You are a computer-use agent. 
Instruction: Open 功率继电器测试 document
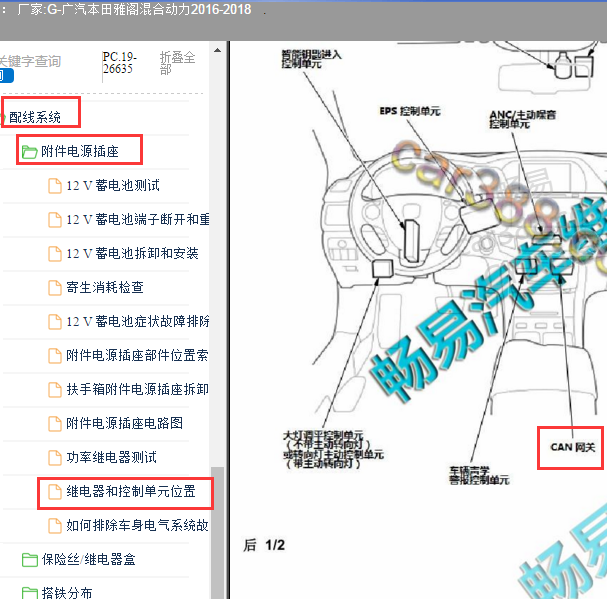pyautogui.click(x=111, y=457)
